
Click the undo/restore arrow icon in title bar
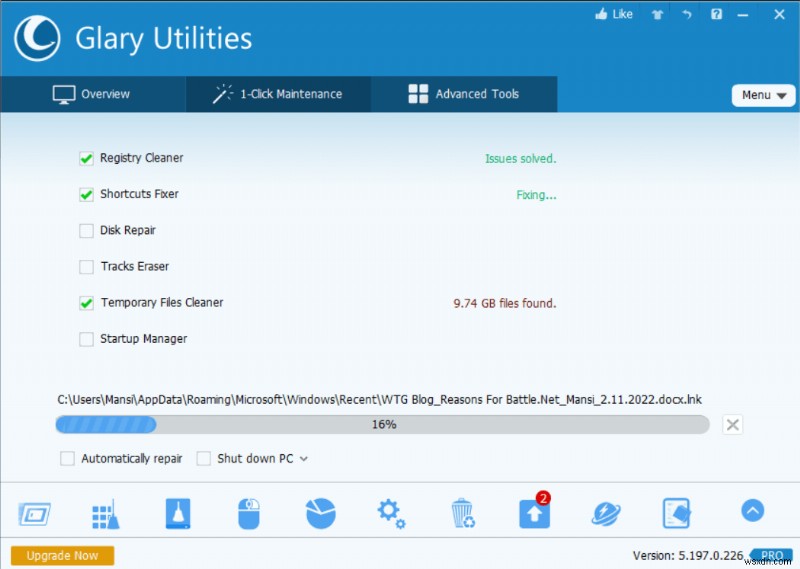point(687,14)
